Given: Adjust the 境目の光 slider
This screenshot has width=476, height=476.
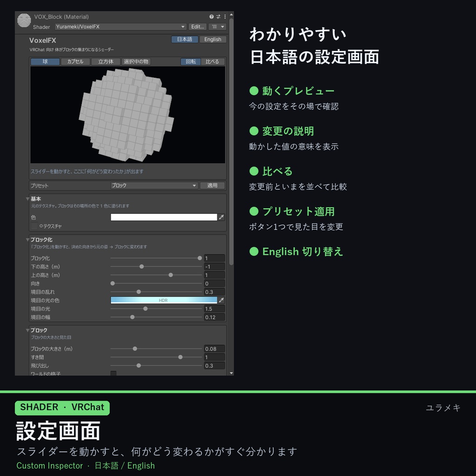Looking at the screenshot, I should tap(156, 309).
